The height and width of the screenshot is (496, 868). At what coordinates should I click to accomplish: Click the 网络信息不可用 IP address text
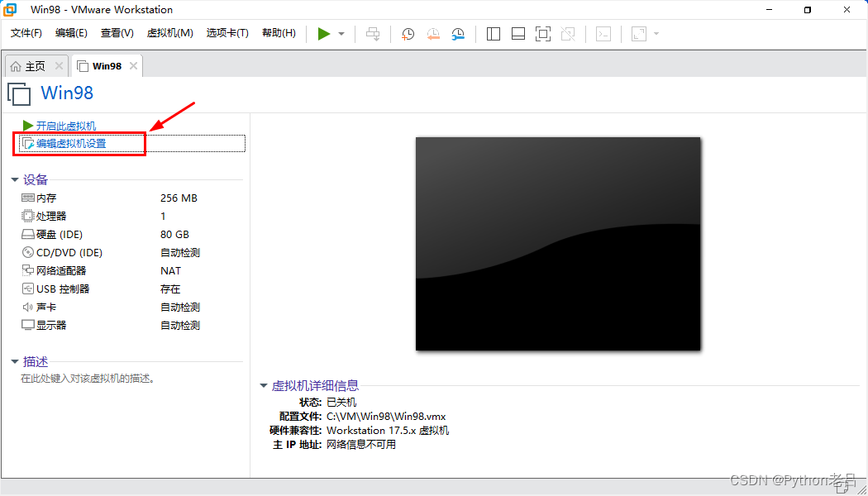[x=361, y=445]
